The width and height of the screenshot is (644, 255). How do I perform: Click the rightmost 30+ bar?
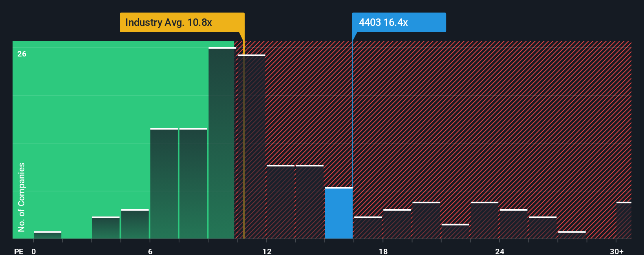point(624,220)
